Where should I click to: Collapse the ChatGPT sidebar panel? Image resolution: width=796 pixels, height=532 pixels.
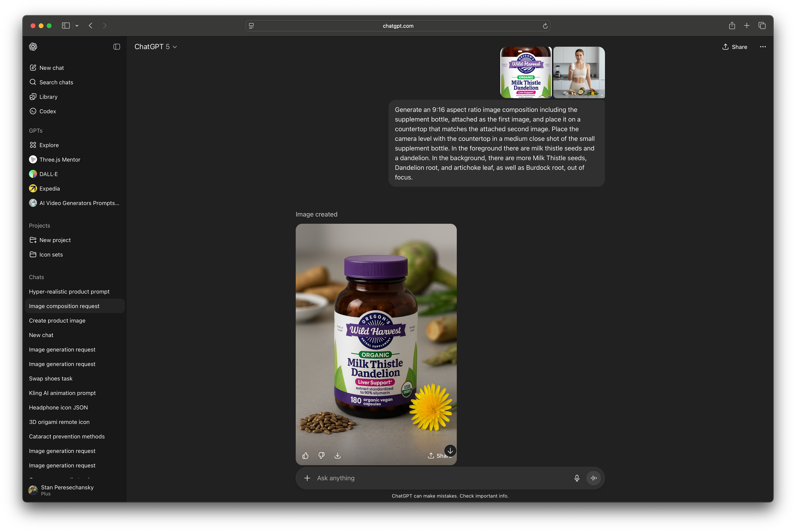pos(117,47)
